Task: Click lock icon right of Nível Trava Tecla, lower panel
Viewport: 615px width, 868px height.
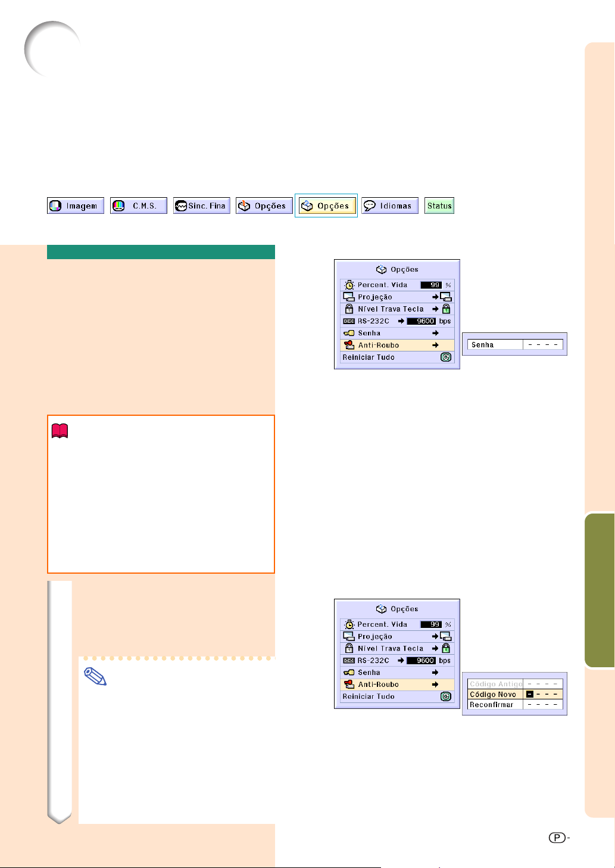Action: tap(446, 648)
